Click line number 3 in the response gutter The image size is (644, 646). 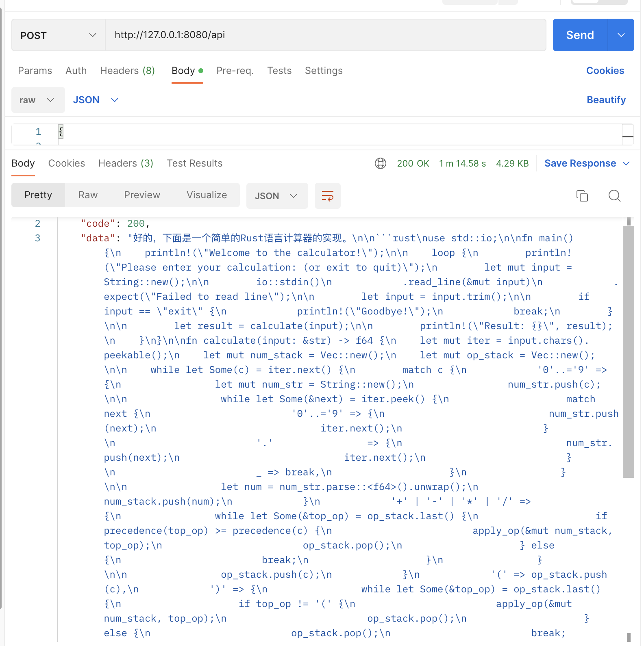(37, 238)
